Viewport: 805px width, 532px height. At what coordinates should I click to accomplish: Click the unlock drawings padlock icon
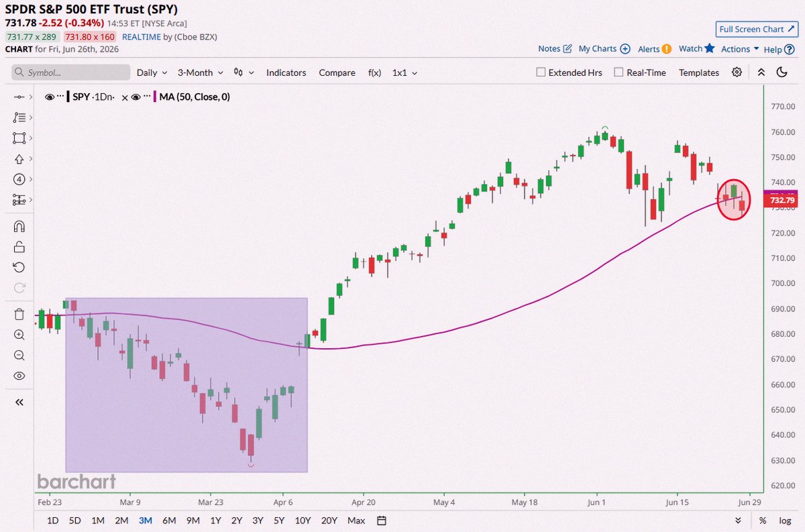[x=19, y=247]
